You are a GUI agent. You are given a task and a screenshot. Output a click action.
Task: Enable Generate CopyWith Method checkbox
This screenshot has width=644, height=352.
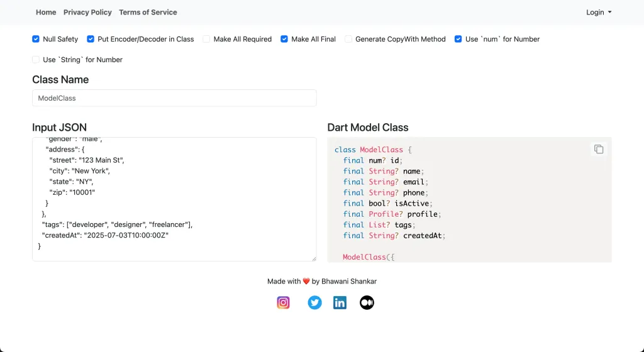[x=348, y=39]
